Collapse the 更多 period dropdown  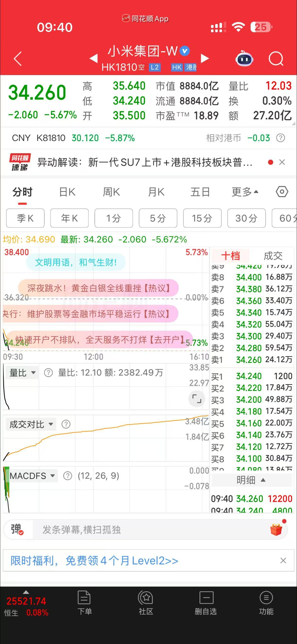245,192
